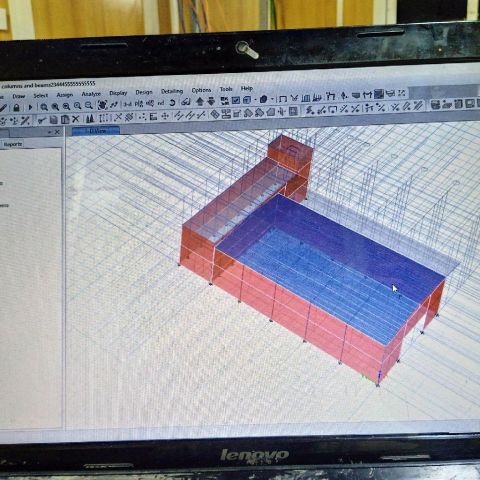
Task: Move down one story with the down arrow
Action: tap(211, 101)
